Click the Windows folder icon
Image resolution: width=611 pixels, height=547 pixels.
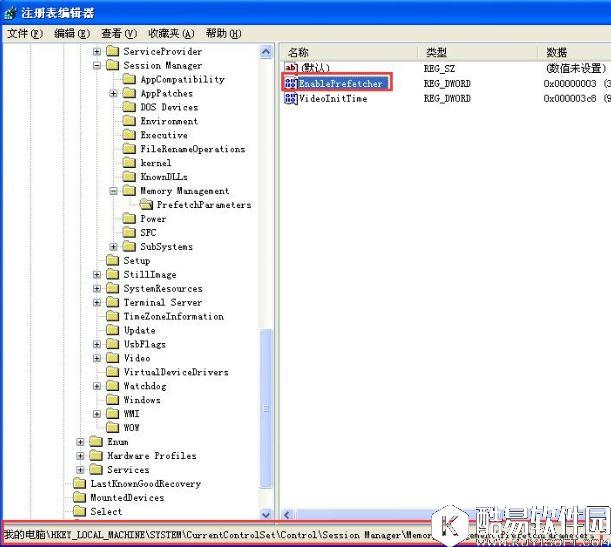(113, 400)
